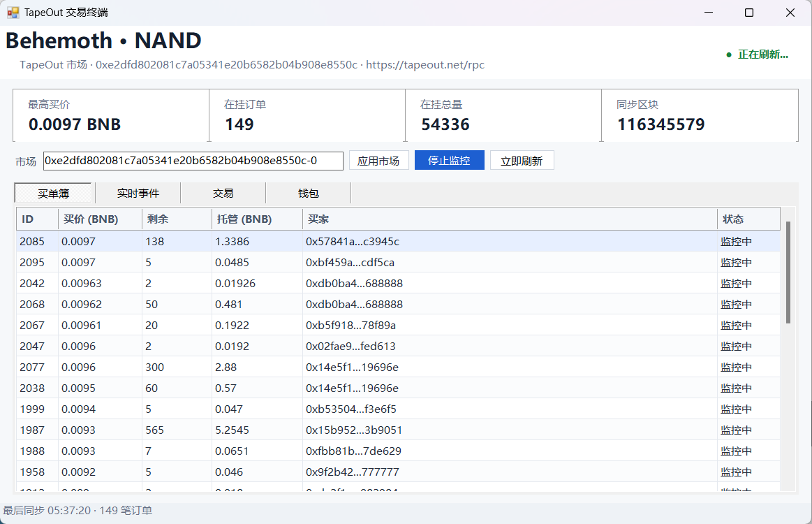
Task: Maximize the TapeOut window
Action: (749, 13)
